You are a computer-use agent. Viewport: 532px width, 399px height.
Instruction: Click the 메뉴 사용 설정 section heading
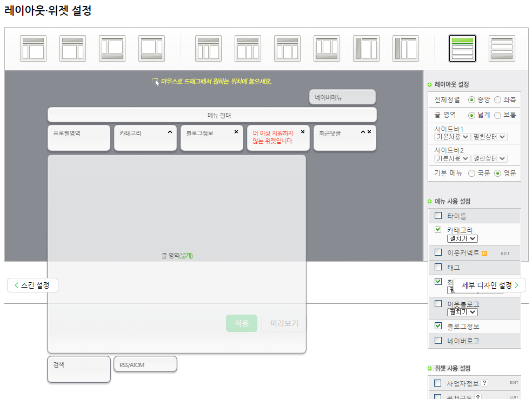pyautogui.click(x=453, y=201)
